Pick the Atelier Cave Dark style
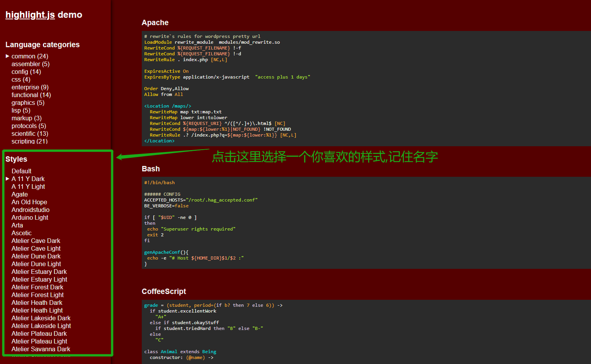 (x=36, y=241)
